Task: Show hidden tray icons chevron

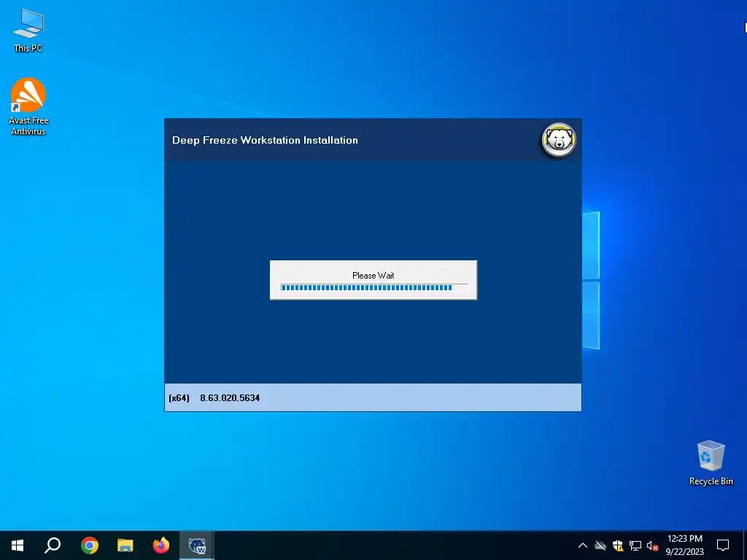Action: coord(583,545)
